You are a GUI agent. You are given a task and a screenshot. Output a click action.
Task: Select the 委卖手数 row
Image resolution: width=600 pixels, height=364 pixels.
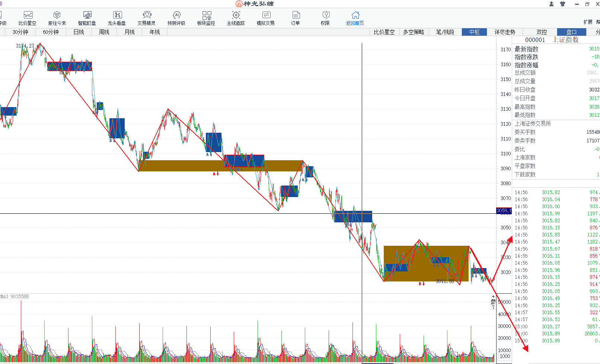click(556, 141)
